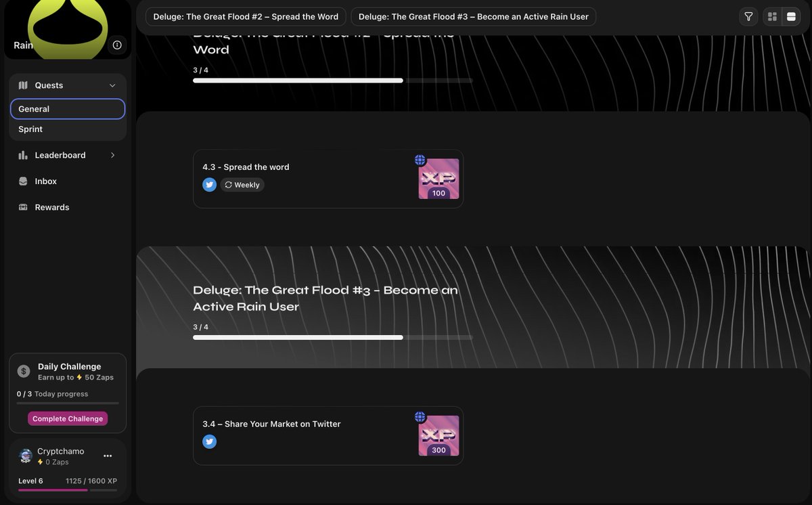Click the Rewards chest icon
Screen dimensions: 812x505
point(23,207)
